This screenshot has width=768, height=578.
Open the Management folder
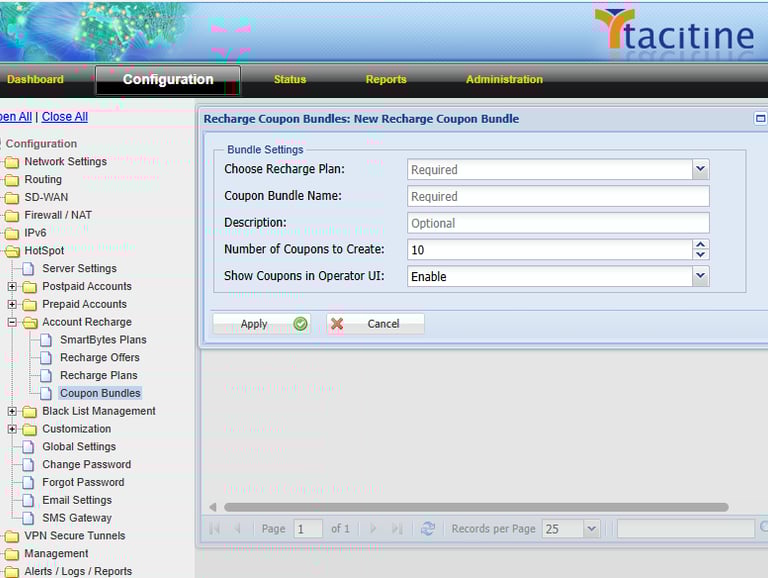tap(56, 554)
